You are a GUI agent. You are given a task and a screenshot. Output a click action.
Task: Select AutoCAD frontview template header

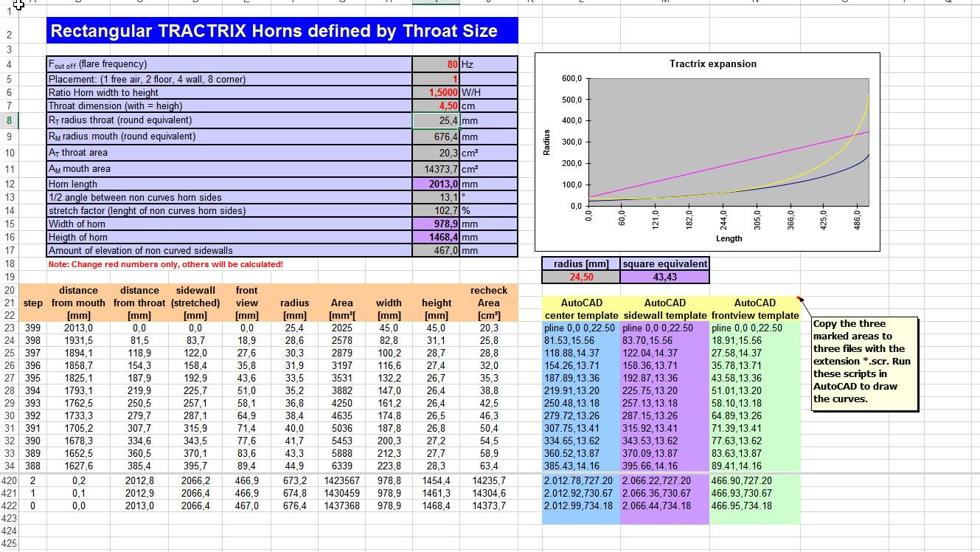[x=755, y=308]
